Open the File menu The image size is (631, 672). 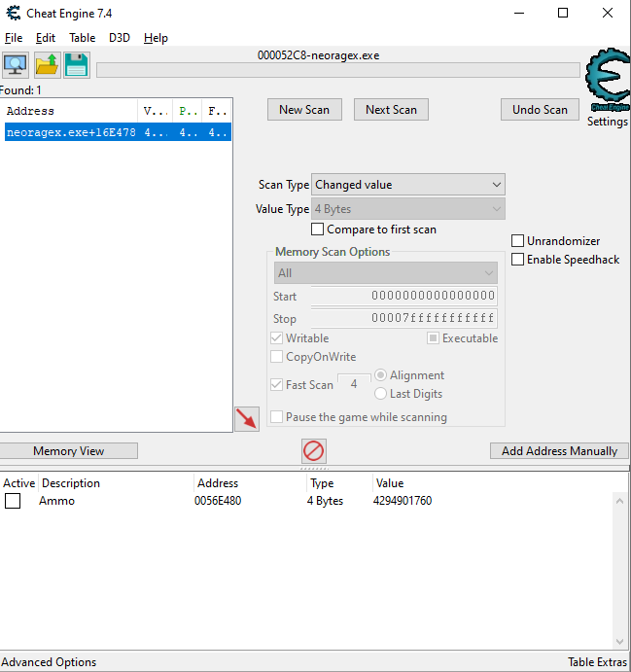pyautogui.click(x=14, y=38)
